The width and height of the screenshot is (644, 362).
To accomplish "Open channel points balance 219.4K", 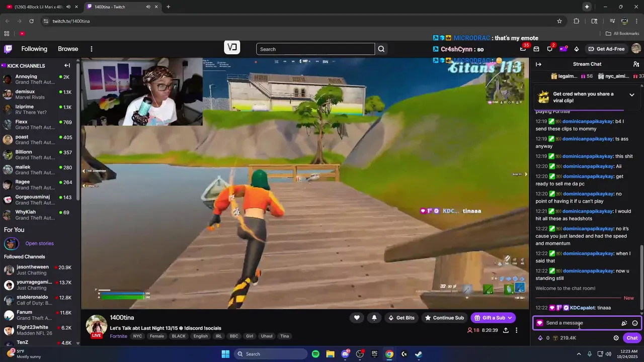I will pyautogui.click(x=565, y=338).
